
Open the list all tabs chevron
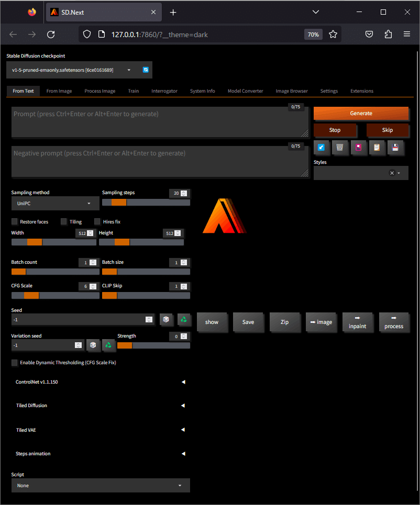tap(316, 12)
